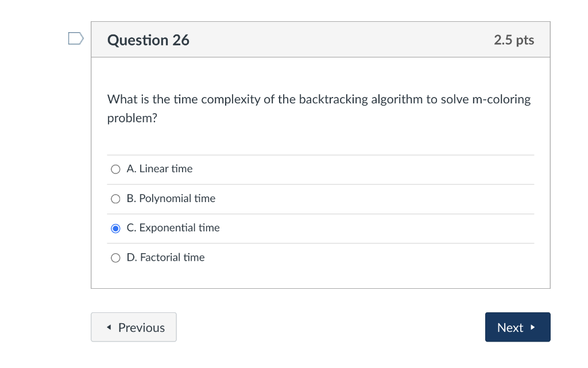
Task: Click the left arrow icon in Previous button
Action: 109,327
